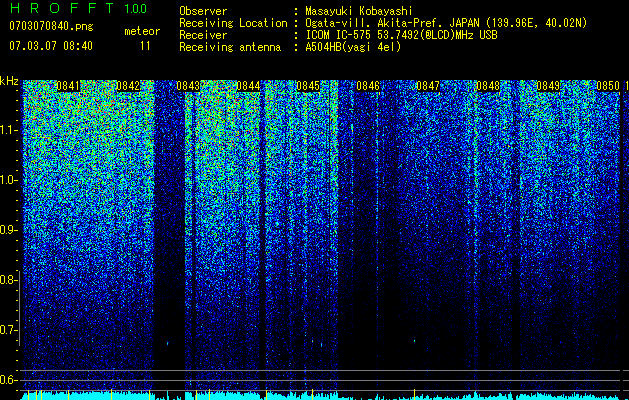
Task: Click the timestamp 07.03.07 08:40
Action: (x=51, y=46)
